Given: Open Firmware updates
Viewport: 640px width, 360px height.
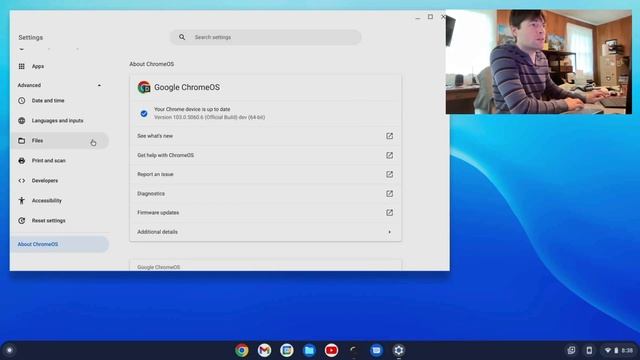Looking at the screenshot, I should pos(265,213).
